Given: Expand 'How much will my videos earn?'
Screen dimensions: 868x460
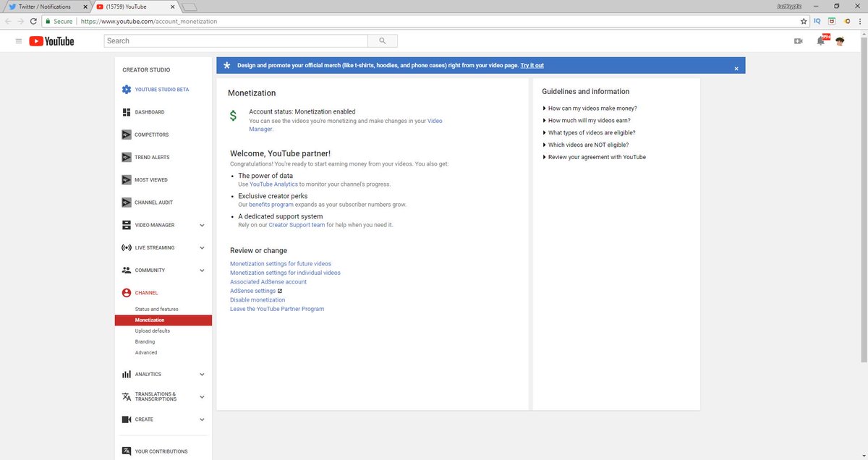Looking at the screenshot, I should pos(587,121).
